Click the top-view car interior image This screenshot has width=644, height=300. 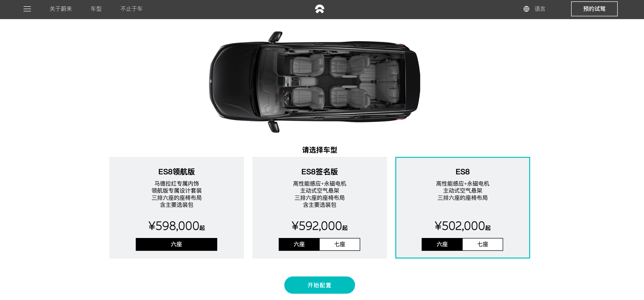click(x=315, y=82)
